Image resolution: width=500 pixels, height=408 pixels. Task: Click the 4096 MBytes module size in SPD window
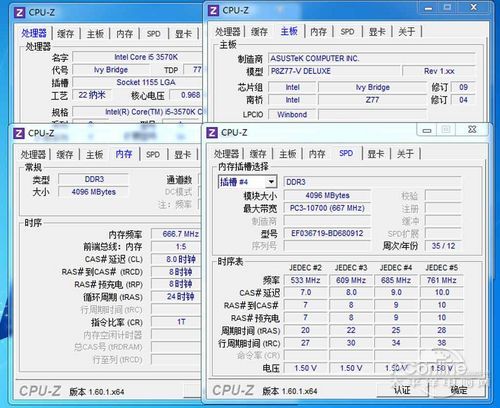pyautogui.click(x=327, y=195)
